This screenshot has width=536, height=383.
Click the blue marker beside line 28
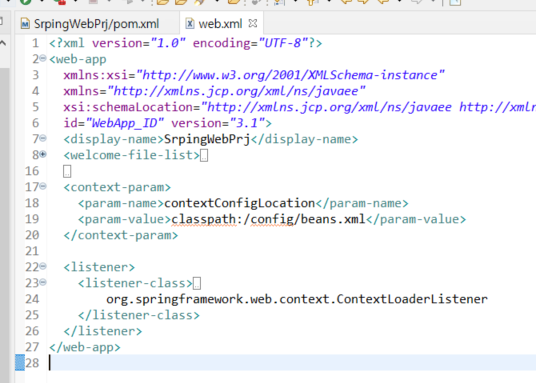(x=20, y=362)
